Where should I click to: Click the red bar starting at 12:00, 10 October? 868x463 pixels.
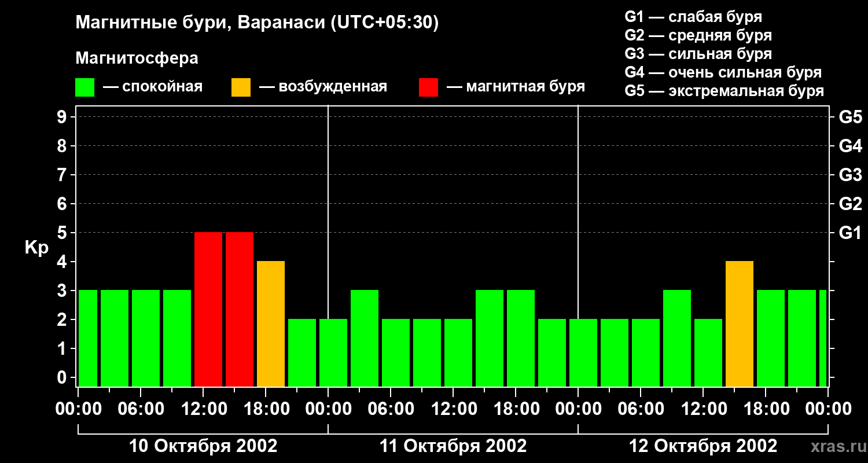(208, 310)
